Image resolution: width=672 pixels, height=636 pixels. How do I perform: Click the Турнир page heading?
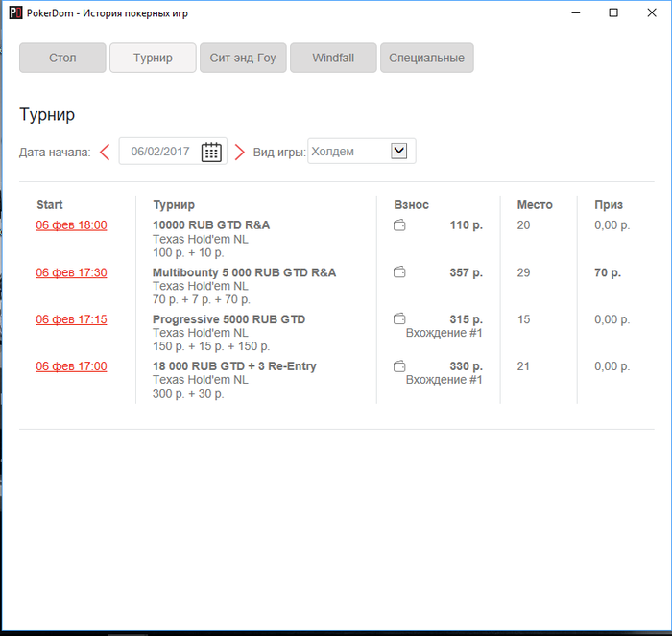[x=47, y=114]
